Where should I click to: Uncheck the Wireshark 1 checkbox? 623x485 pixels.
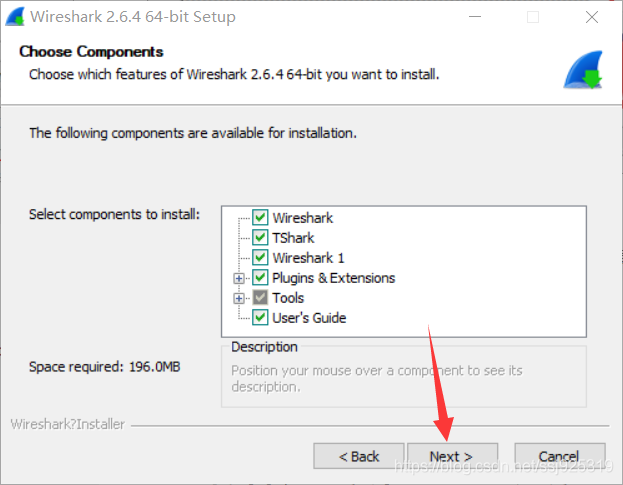click(x=260, y=257)
